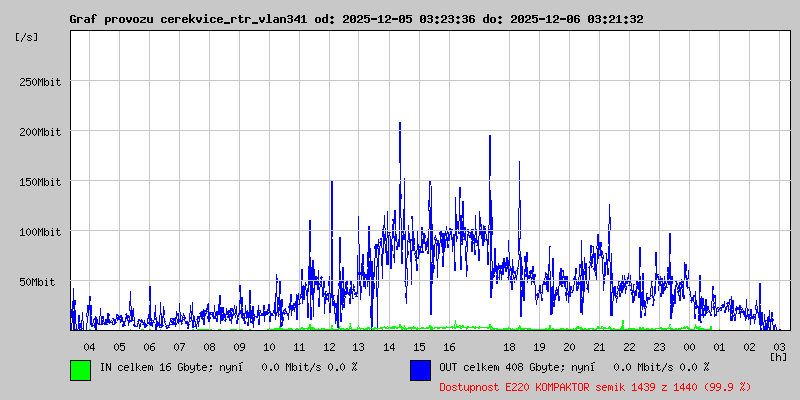Click hour 15 on the time axis
The image size is (800, 400).
(419, 347)
